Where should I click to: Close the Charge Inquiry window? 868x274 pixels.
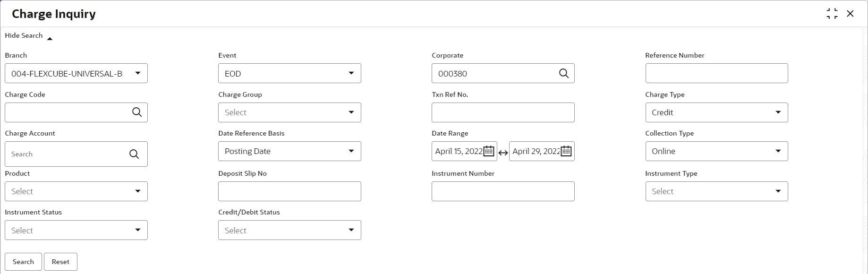[851, 14]
